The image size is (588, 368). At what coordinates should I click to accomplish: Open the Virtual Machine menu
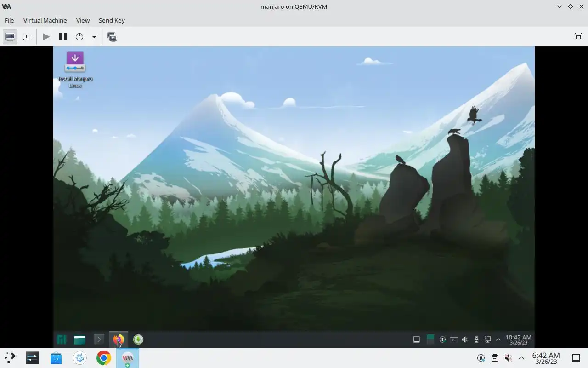coord(45,20)
